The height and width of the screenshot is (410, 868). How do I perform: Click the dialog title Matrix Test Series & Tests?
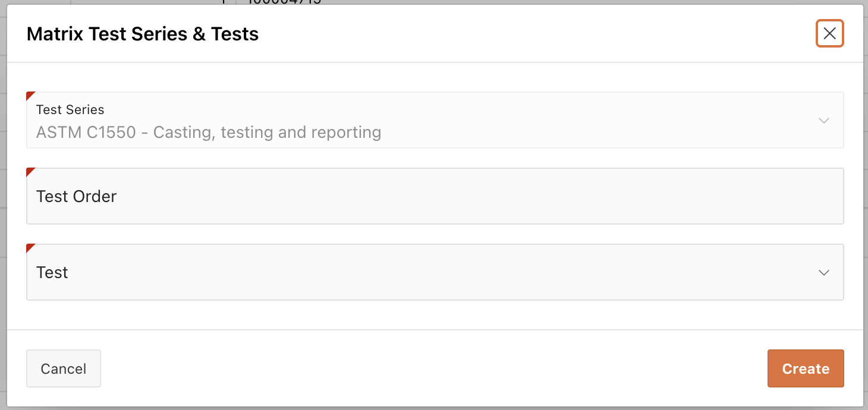(x=143, y=34)
